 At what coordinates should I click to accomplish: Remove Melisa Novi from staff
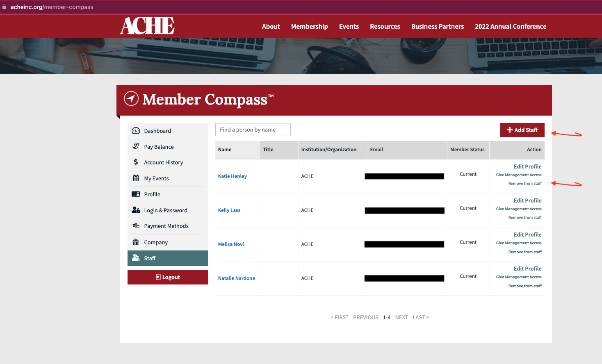525,252
